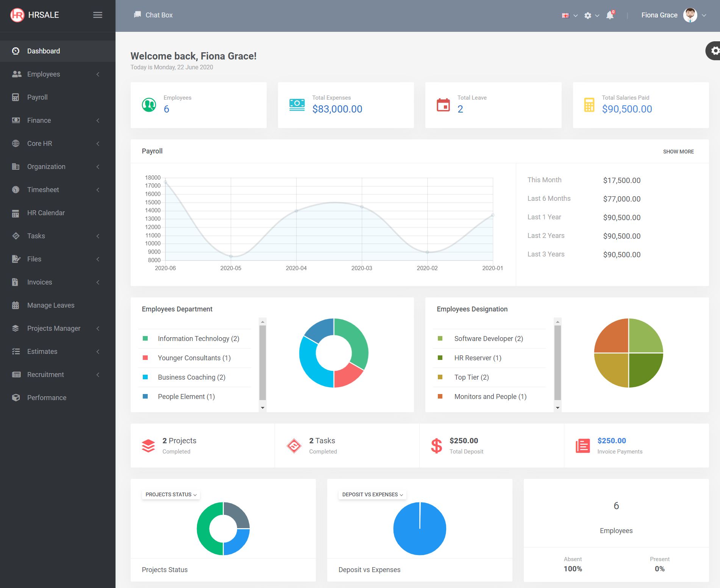Click the Payroll calculator icon in sidebar

(16, 97)
